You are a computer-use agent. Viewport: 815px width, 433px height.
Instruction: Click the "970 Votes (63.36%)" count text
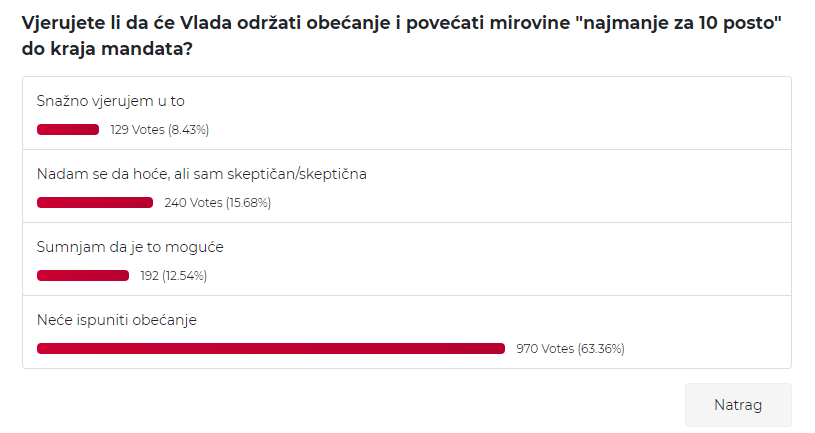click(x=570, y=349)
